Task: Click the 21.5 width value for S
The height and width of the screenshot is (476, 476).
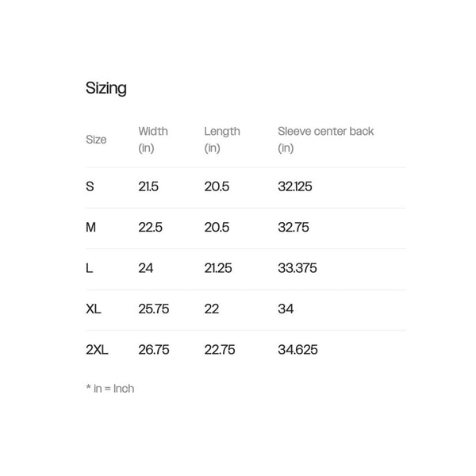Action: 148,186
